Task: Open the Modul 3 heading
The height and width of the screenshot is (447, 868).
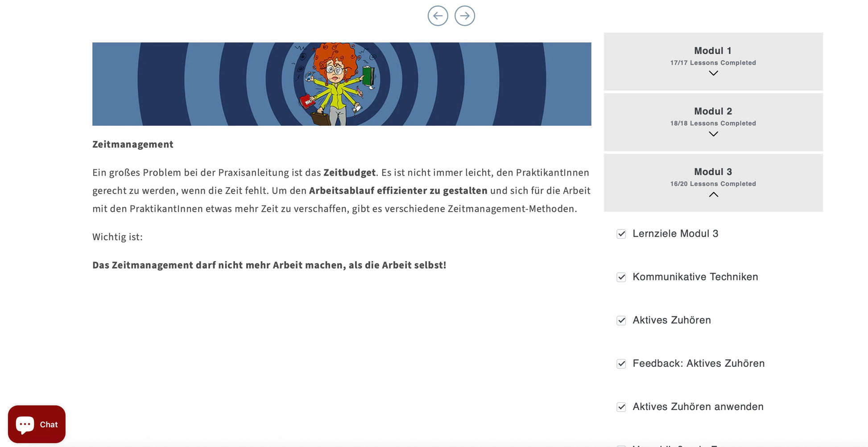Action: [713, 172]
